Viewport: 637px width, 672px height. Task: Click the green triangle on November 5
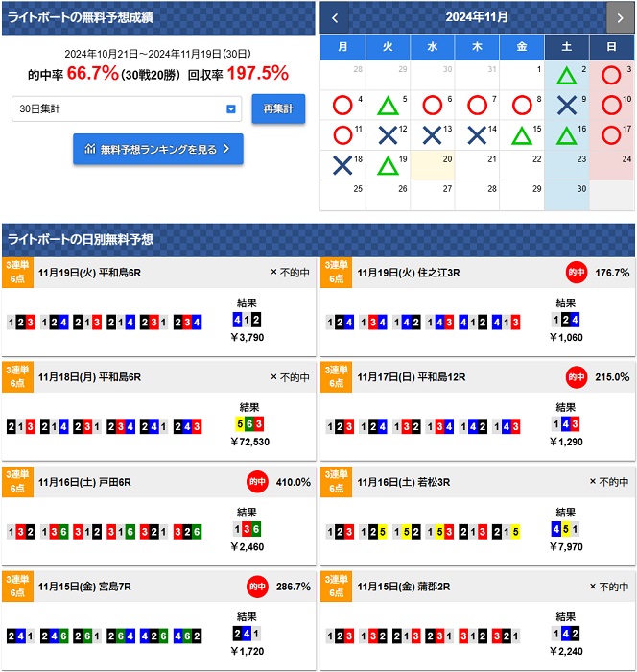tap(387, 106)
